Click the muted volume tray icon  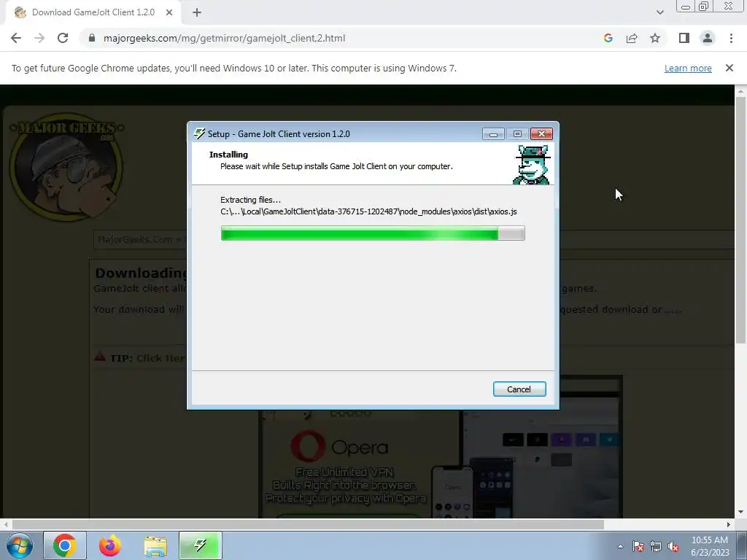673,546
